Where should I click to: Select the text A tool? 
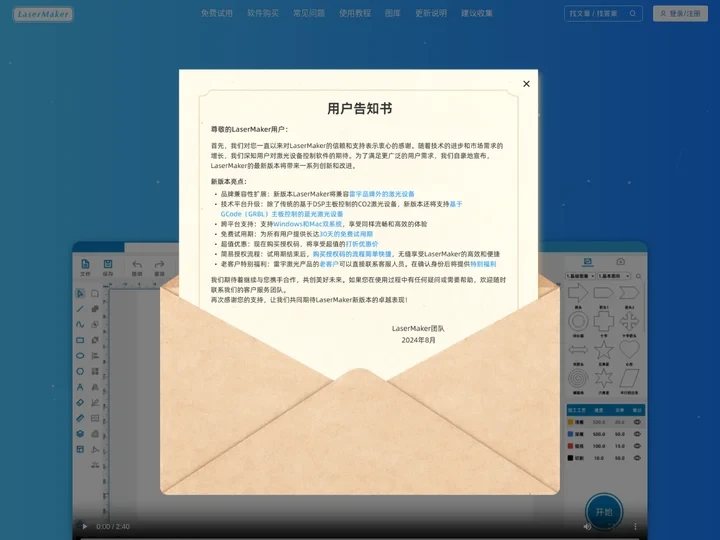pyautogui.click(x=80, y=387)
